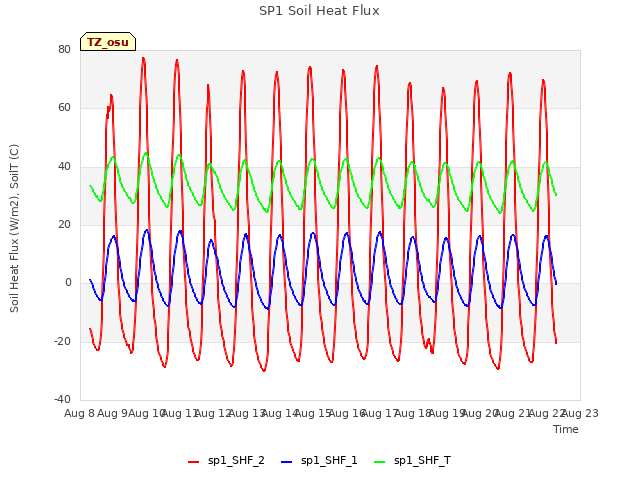This screenshot has height=480, width=640.
Task: Click the x-axis date label Aug 9
Action: [x=113, y=413]
